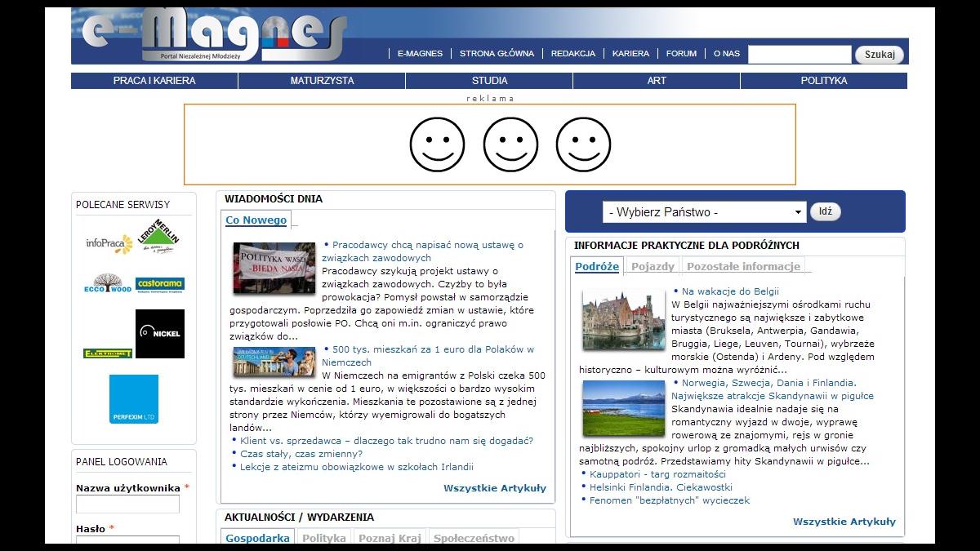Open the Bruges canal article thumbnail
The height and width of the screenshot is (551, 980).
[624, 320]
